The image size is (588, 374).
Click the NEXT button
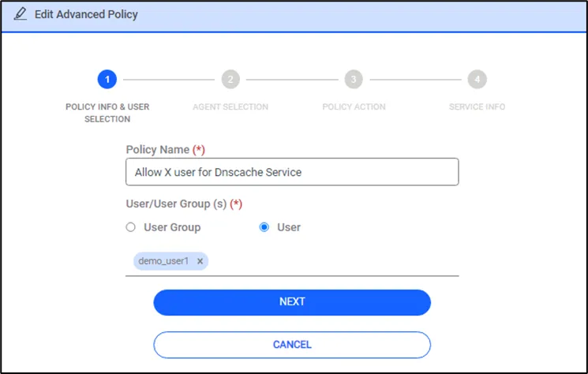click(292, 302)
